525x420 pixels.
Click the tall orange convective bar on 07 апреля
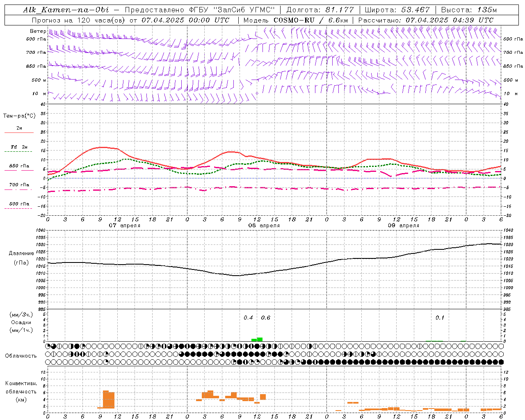[x=109, y=399]
